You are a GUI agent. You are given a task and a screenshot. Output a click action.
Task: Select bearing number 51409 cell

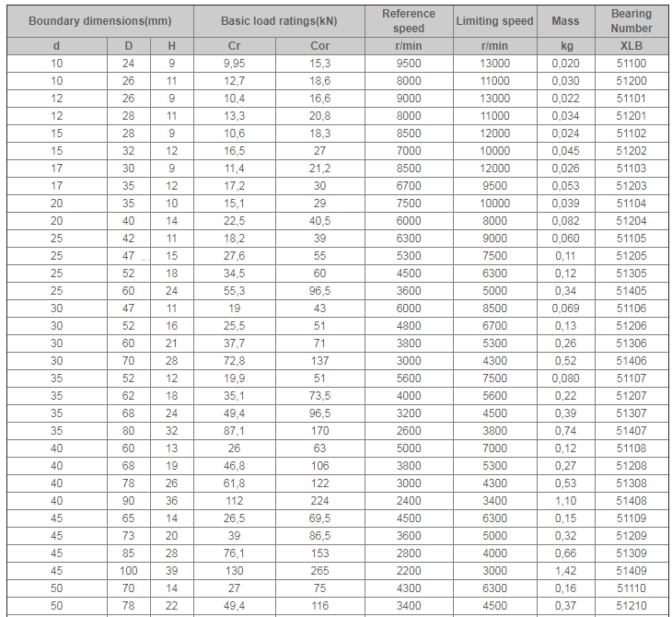tap(631, 570)
